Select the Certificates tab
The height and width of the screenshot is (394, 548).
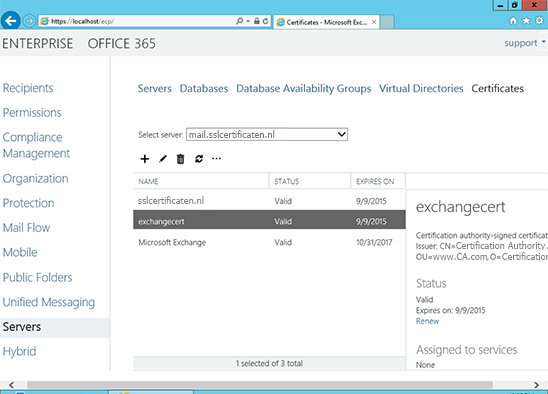[x=497, y=88]
